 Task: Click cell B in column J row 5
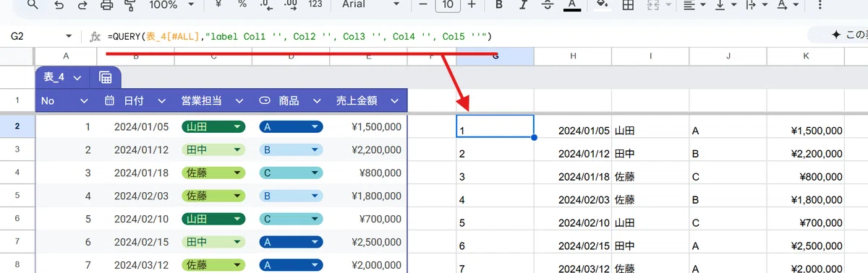pyautogui.click(x=728, y=196)
